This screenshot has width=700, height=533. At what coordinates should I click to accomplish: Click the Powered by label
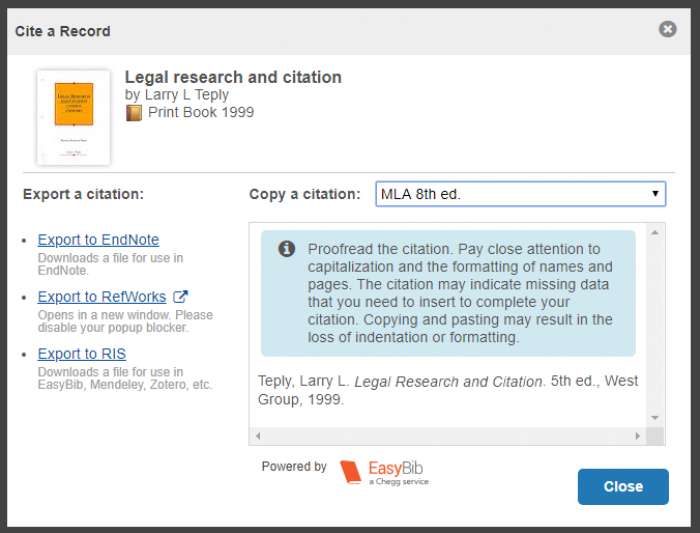point(294,467)
